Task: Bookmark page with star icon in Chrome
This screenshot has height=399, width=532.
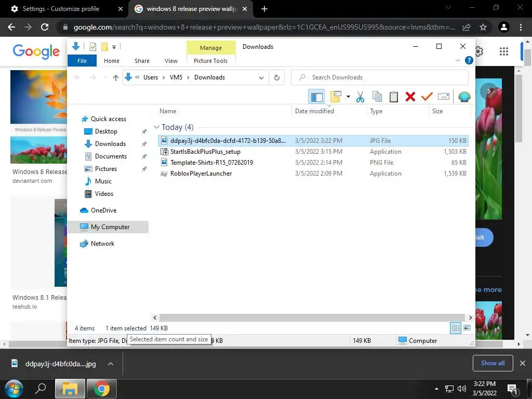Action: tap(483, 27)
